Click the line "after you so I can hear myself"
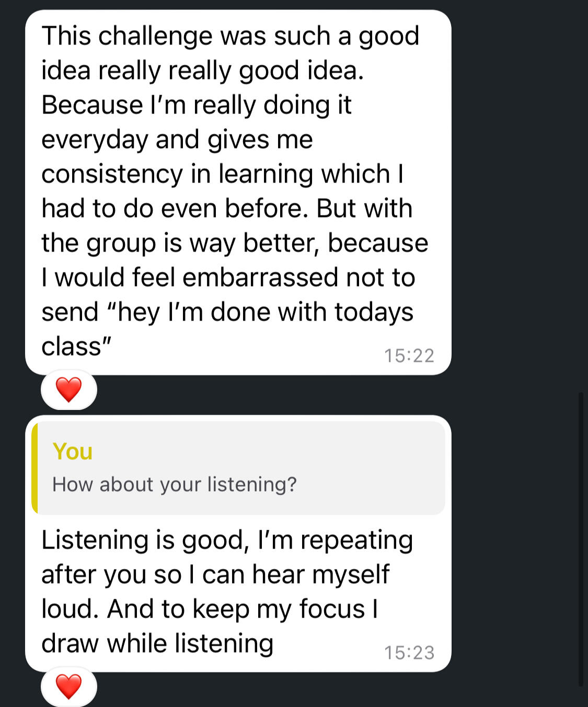 pos(215,574)
